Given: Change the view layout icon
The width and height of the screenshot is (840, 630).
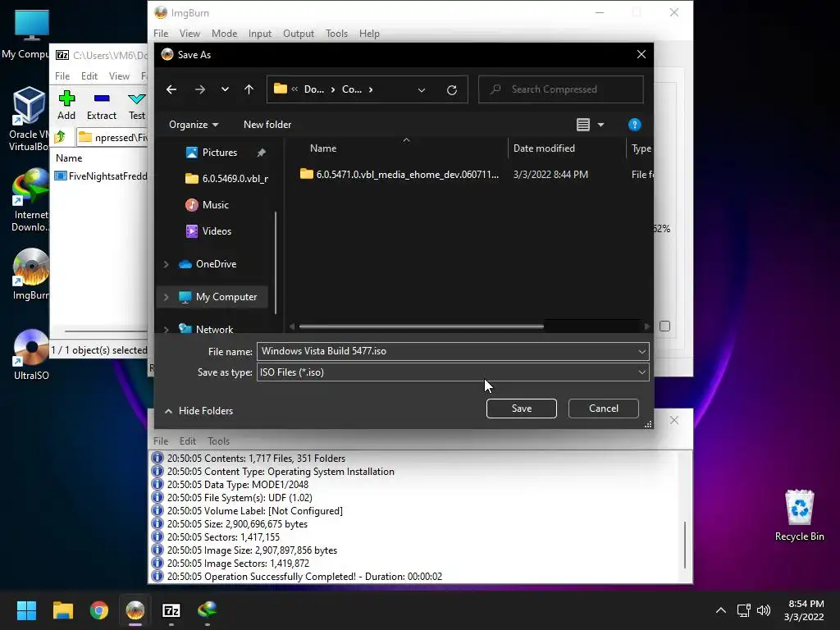Looking at the screenshot, I should coord(583,125).
